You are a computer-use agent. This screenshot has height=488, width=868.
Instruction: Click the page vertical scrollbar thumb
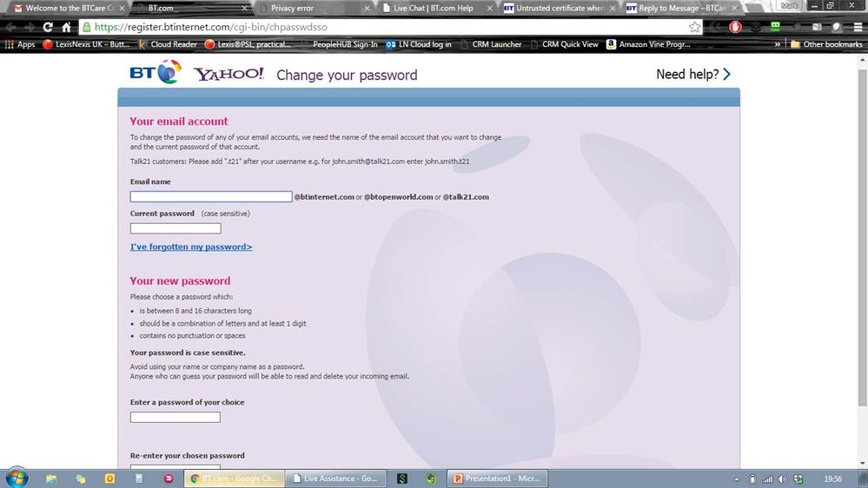click(x=862, y=238)
